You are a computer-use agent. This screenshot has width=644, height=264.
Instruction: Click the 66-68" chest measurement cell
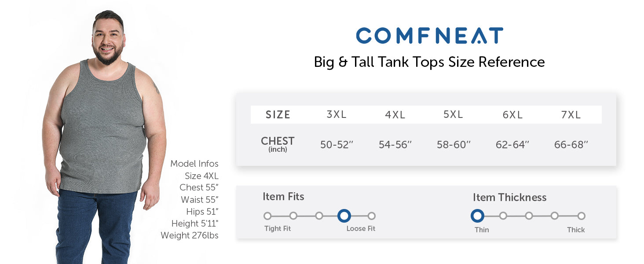(x=571, y=145)
